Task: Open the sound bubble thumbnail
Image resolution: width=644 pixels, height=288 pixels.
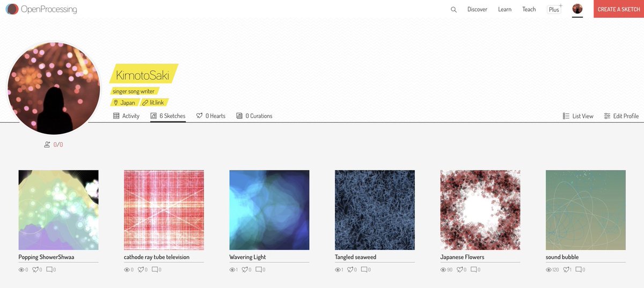Action: coord(586,210)
